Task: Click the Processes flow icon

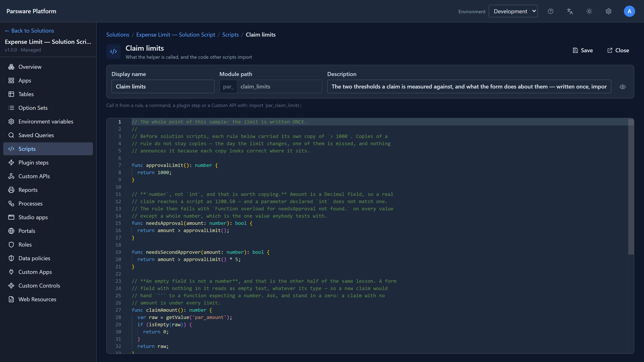Action: point(11,204)
